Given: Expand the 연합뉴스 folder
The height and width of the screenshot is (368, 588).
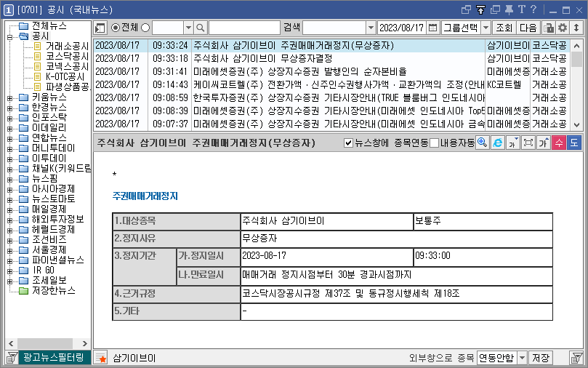Looking at the screenshot, I should 9,139.
